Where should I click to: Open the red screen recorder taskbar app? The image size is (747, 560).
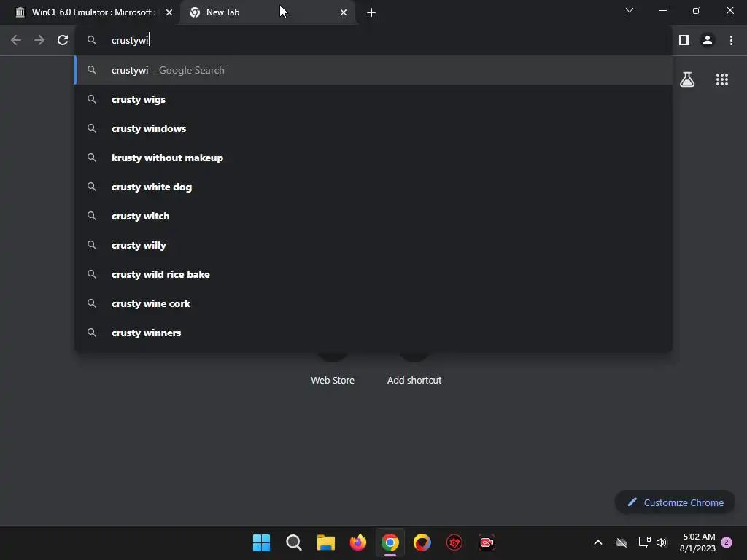pyautogui.click(x=487, y=542)
